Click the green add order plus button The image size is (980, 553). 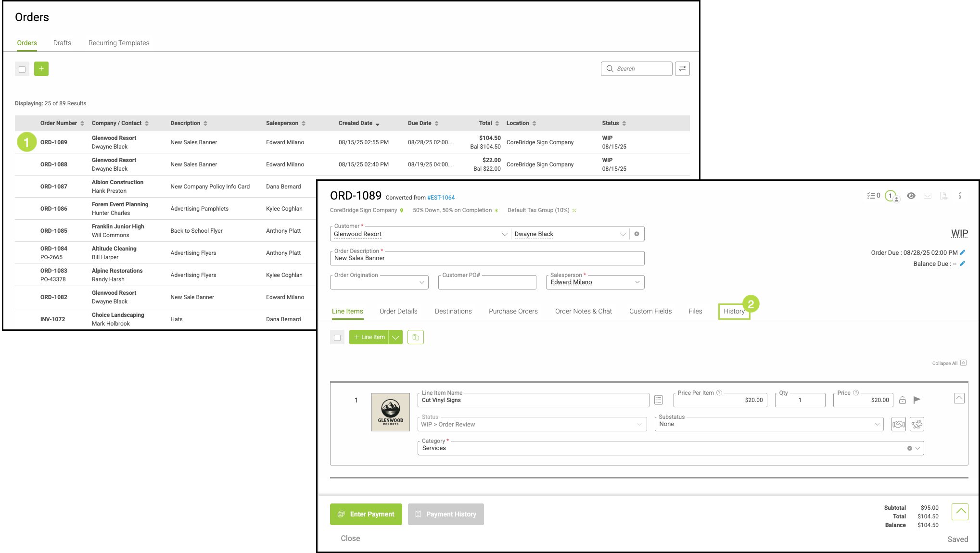pyautogui.click(x=41, y=69)
